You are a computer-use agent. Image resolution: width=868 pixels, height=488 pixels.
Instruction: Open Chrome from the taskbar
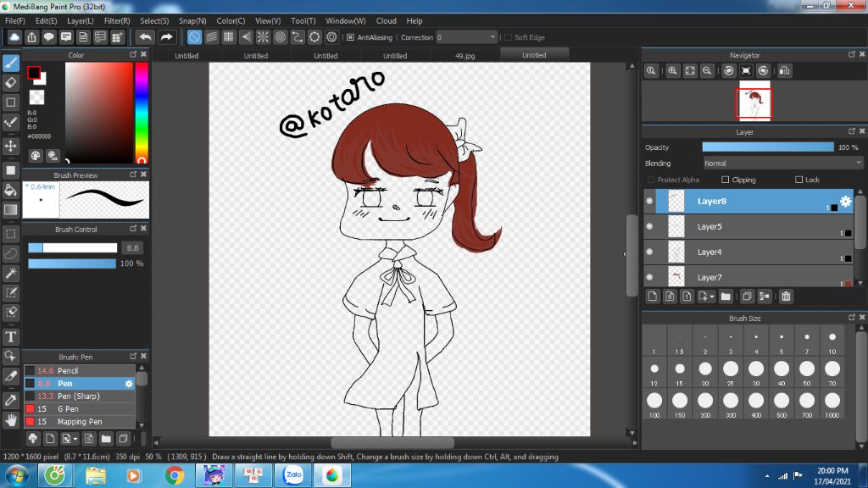[x=175, y=476]
